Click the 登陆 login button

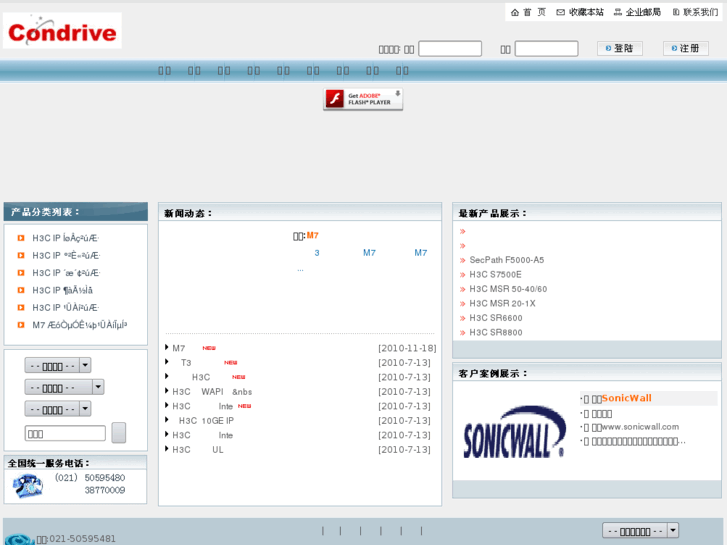click(x=619, y=48)
